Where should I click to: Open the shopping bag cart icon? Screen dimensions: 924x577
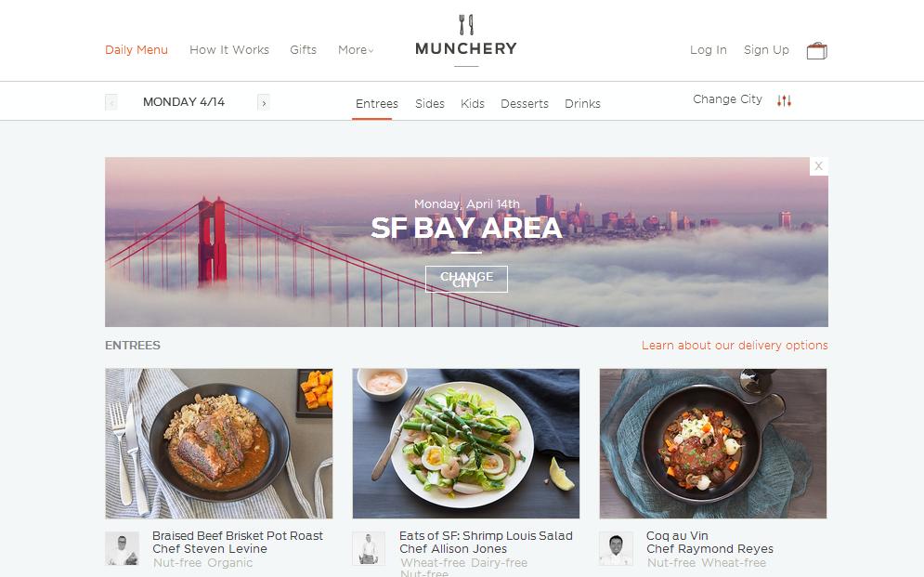tap(817, 51)
